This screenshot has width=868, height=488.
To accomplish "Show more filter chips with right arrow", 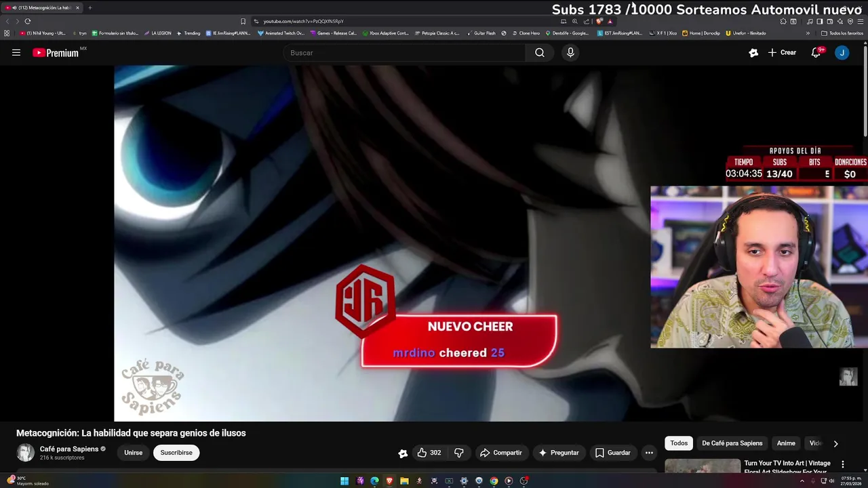I will (x=835, y=443).
